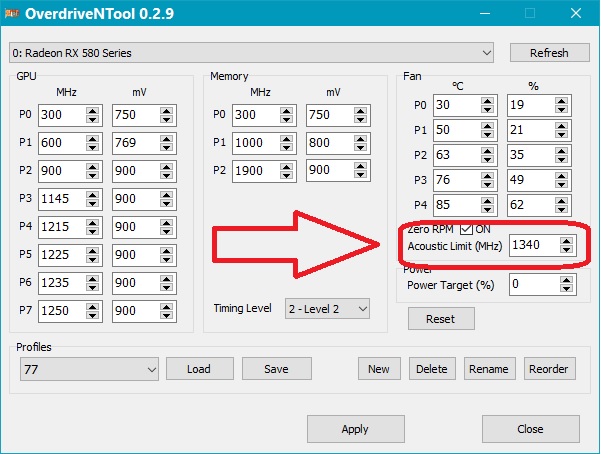The image size is (601, 454).
Task: Increase Acoustic Limit with up arrow
Action: (567, 241)
